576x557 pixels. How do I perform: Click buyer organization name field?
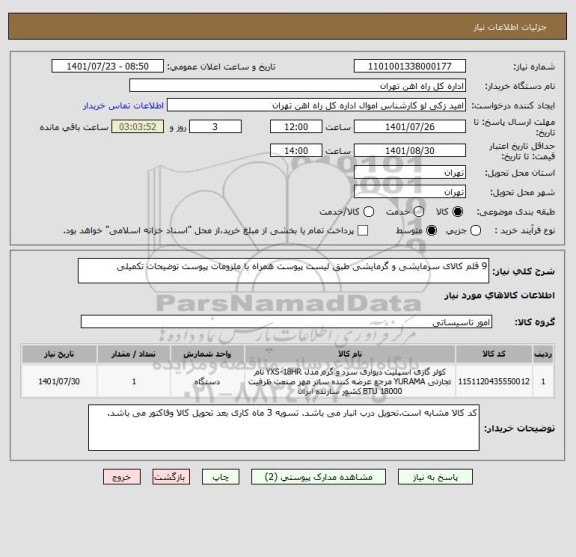(298, 86)
